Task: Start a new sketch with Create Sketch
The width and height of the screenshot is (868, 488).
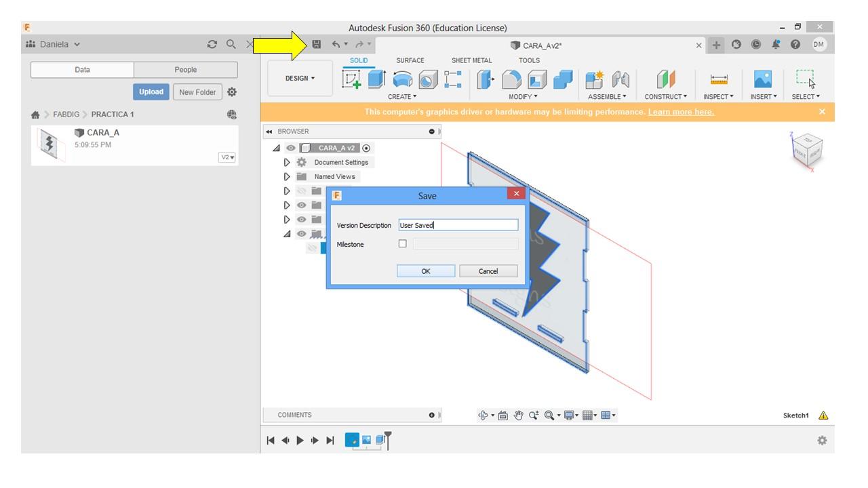Action: click(353, 81)
